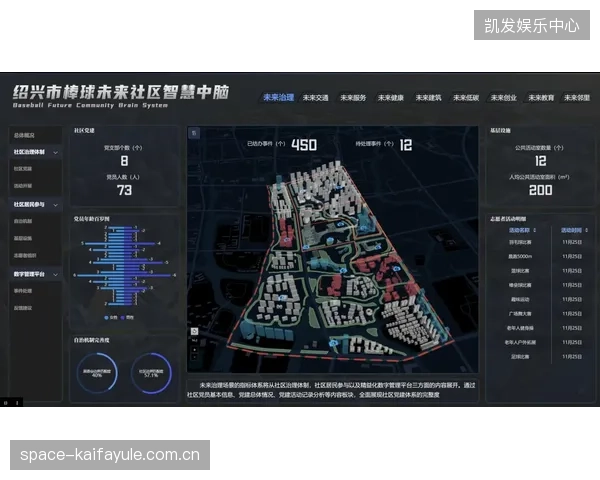The height and width of the screenshot is (480, 600).
Task: Select the 未来建筑 tab
Action: (x=428, y=98)
